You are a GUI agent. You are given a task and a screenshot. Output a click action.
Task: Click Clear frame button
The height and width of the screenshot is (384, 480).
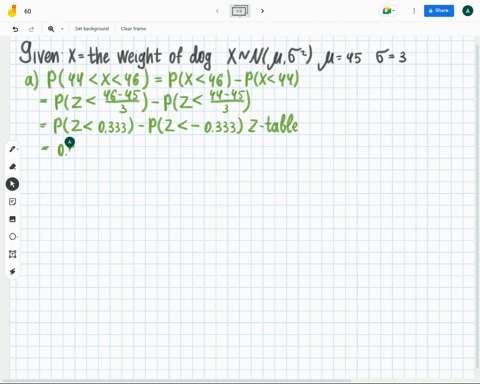coord(133,29)
